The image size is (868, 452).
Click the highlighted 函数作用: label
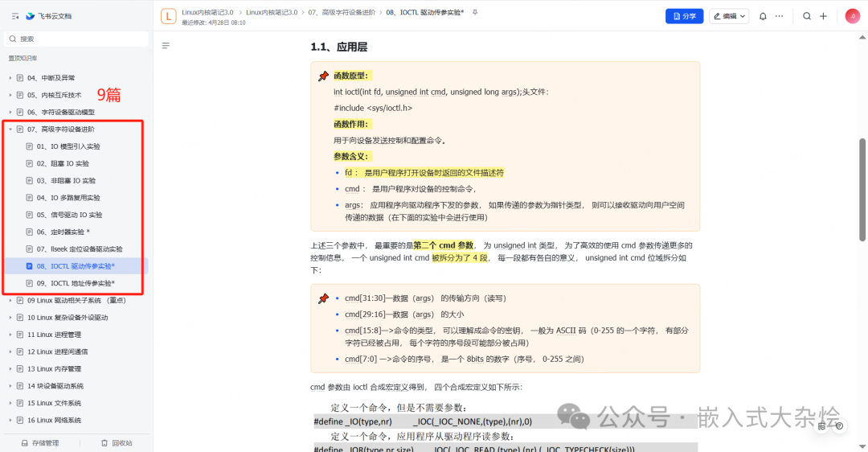coord(351,124)
